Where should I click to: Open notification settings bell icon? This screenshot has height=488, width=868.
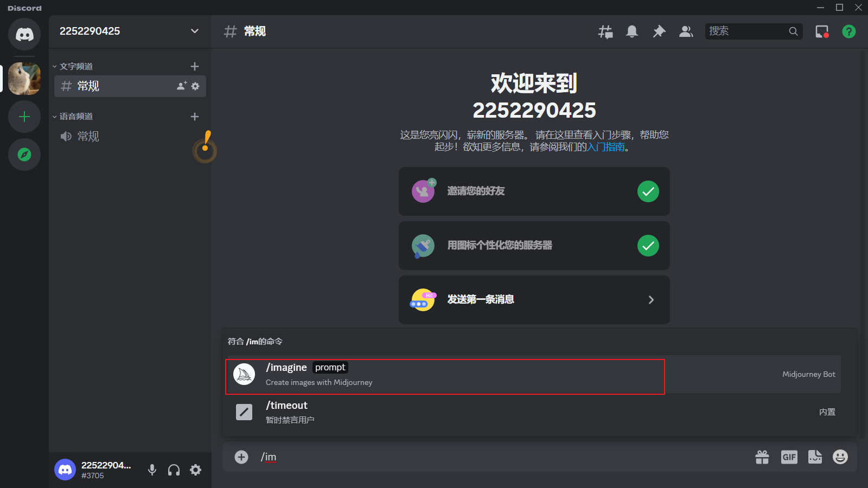click(632, 31)
